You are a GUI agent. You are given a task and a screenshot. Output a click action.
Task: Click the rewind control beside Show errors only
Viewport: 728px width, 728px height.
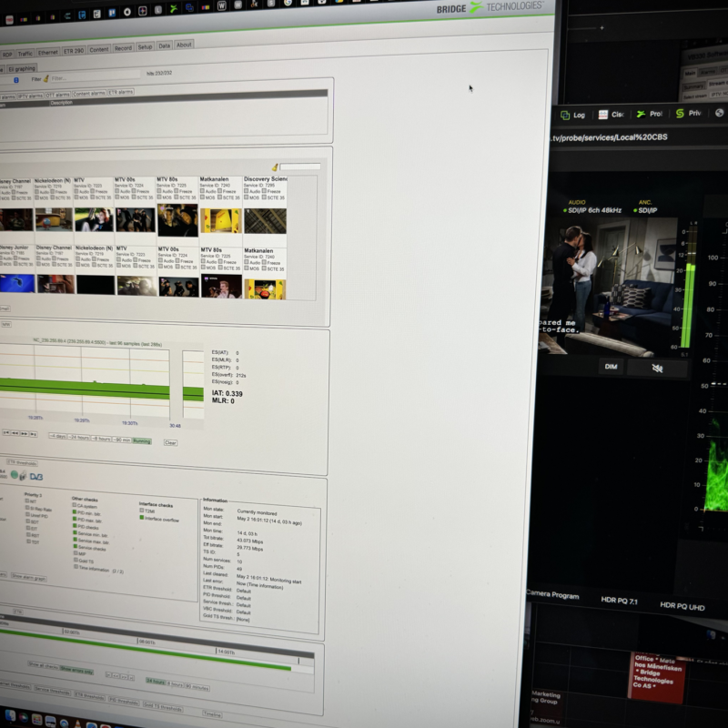pyautogui.click(x=116, y=676)
